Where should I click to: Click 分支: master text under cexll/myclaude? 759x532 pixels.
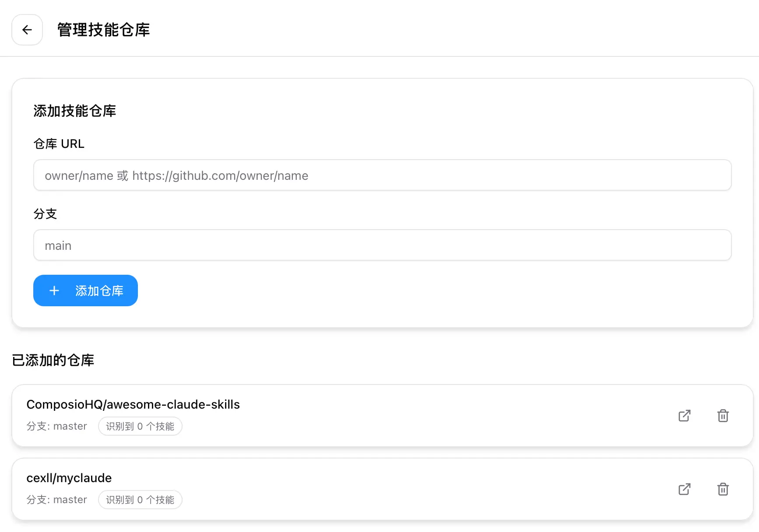tap(57, 500)
